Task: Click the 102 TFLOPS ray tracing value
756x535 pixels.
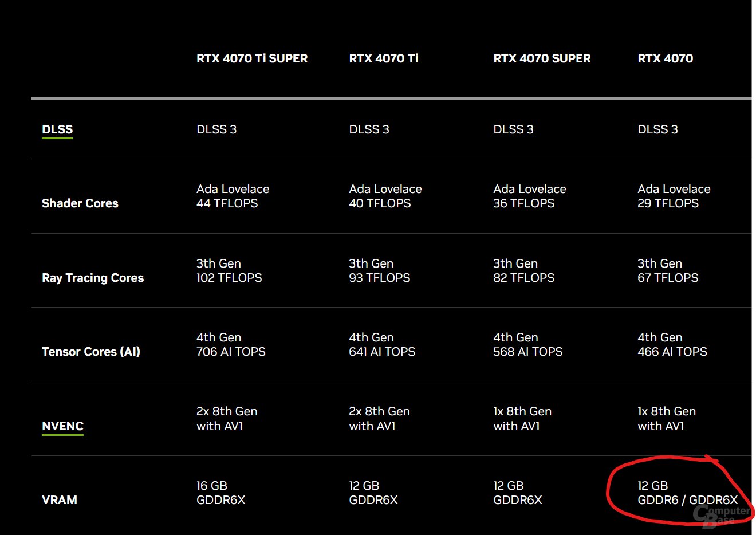Action: tap(229, 278)
